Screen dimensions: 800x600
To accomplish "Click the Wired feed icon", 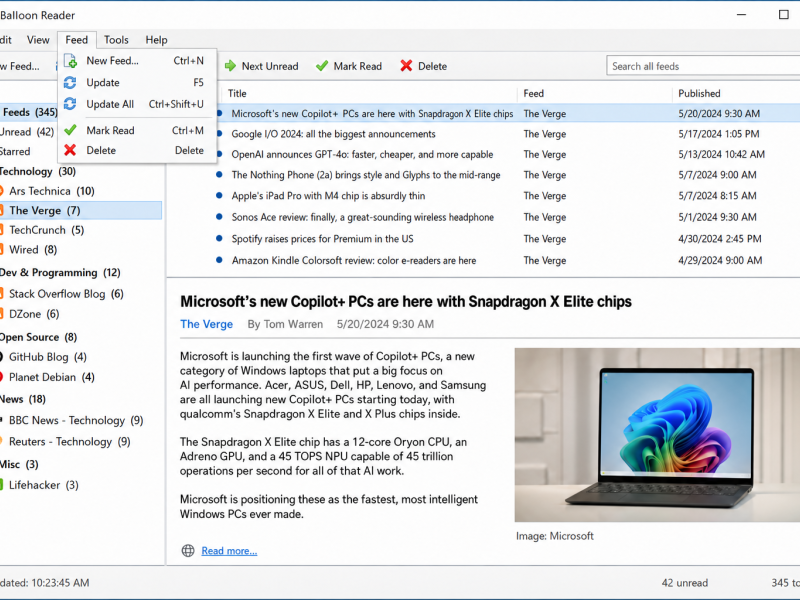I will [x=2, y=249].
